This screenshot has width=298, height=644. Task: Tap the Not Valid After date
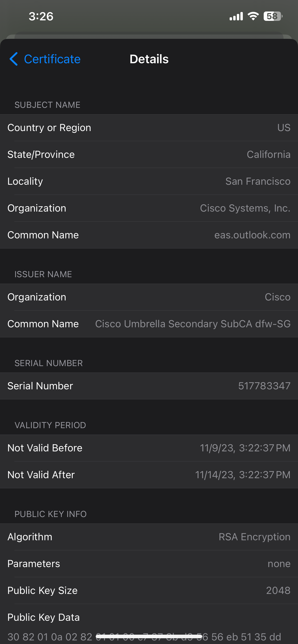coord(242,475)
